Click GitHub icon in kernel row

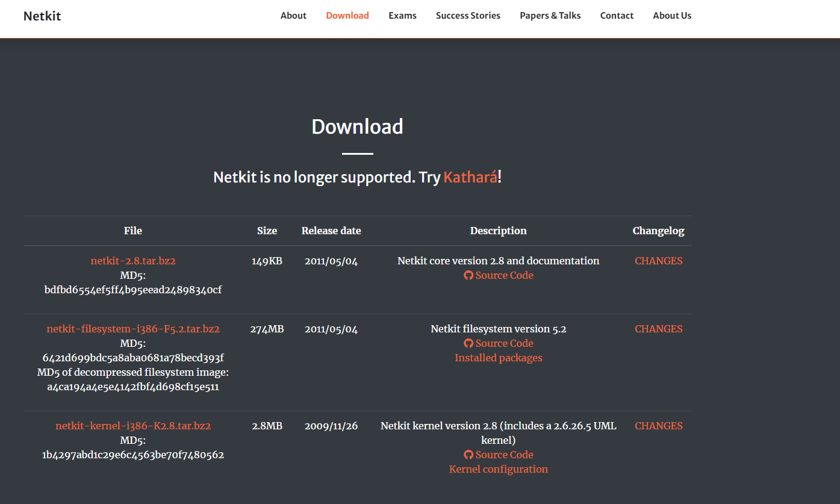point(468,455)
